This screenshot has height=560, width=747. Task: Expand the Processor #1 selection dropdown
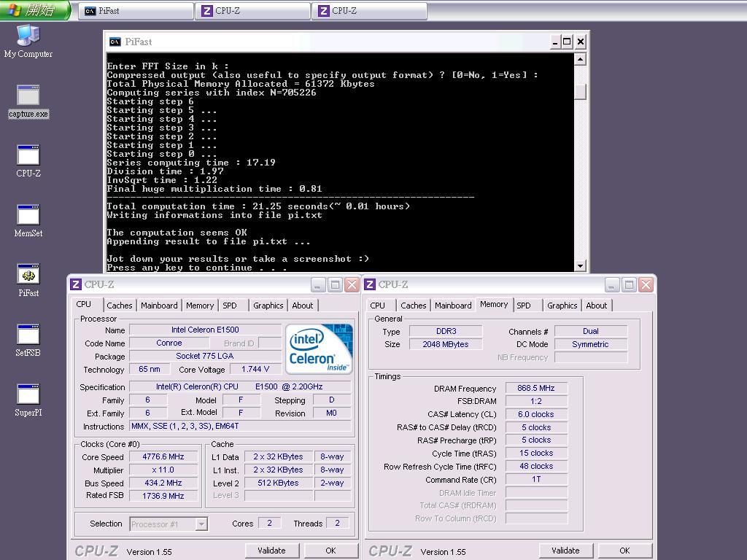tap(201, 524)
